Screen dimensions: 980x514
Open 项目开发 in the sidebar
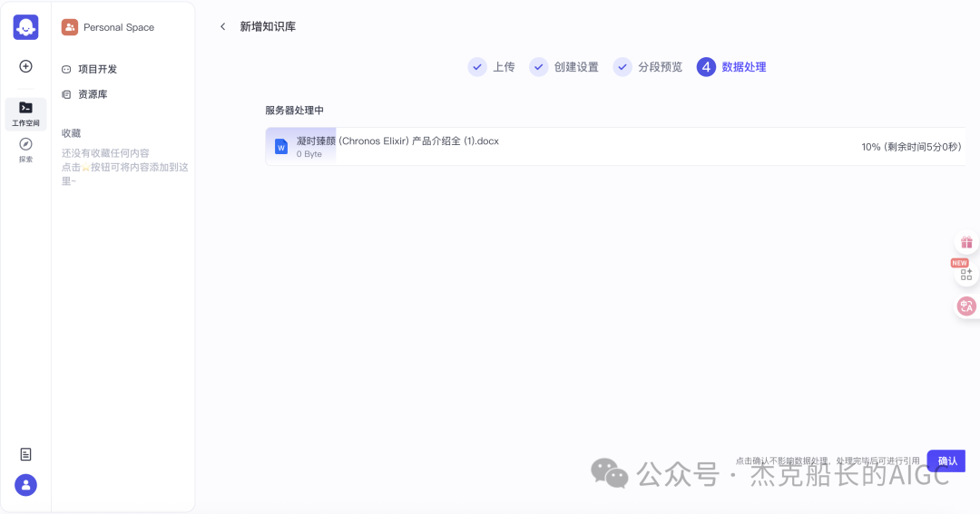tap(97, 69)
